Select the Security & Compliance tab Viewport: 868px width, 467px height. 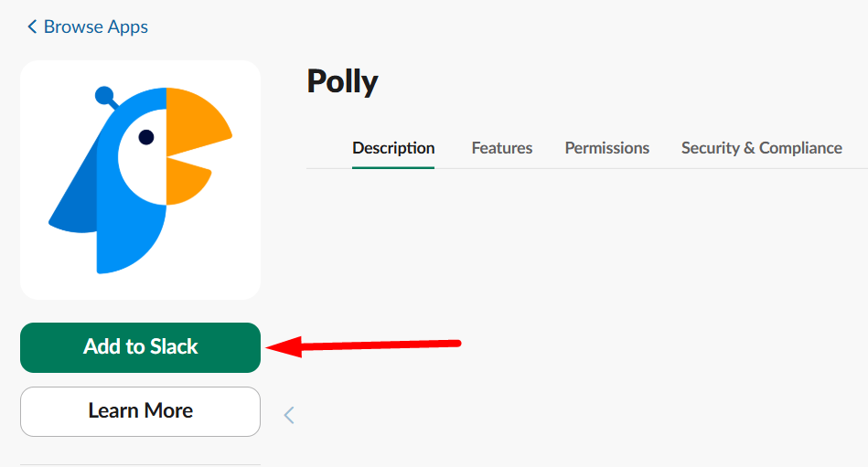(762, 148)
